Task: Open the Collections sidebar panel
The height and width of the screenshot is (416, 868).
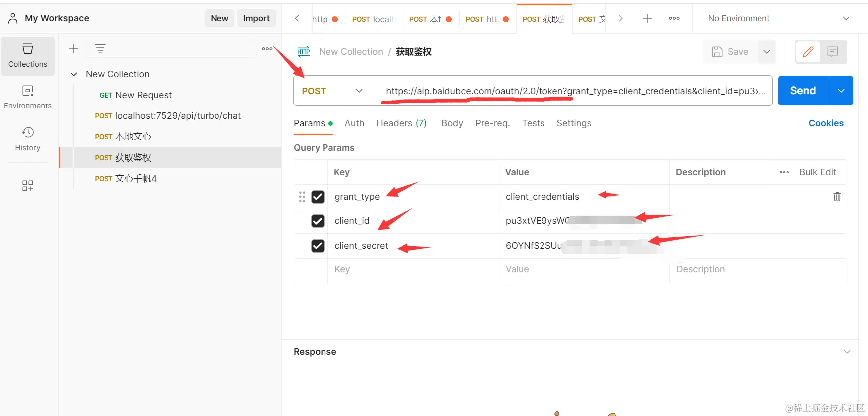Action: point(28,56)
